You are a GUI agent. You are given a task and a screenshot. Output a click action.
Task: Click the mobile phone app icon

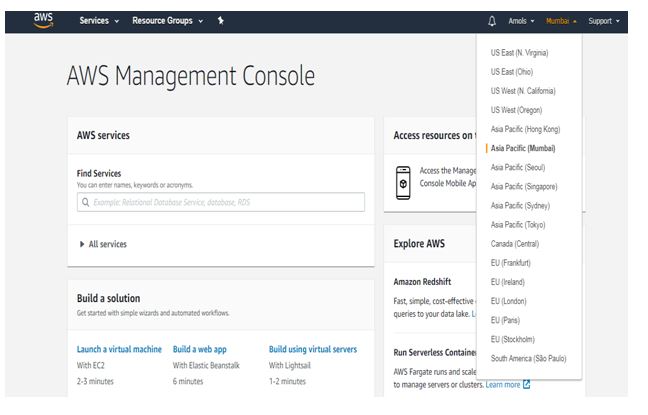click(x=403, y=183)
